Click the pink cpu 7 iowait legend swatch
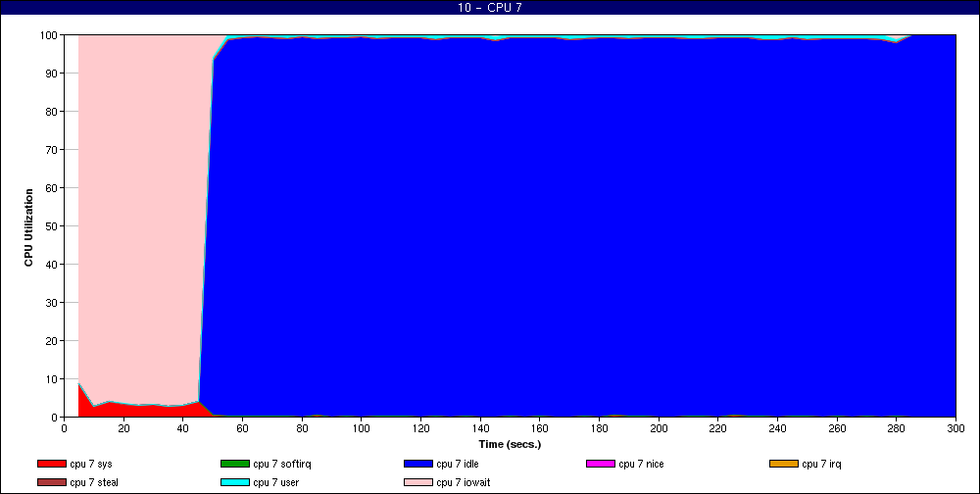 (418, 483)
